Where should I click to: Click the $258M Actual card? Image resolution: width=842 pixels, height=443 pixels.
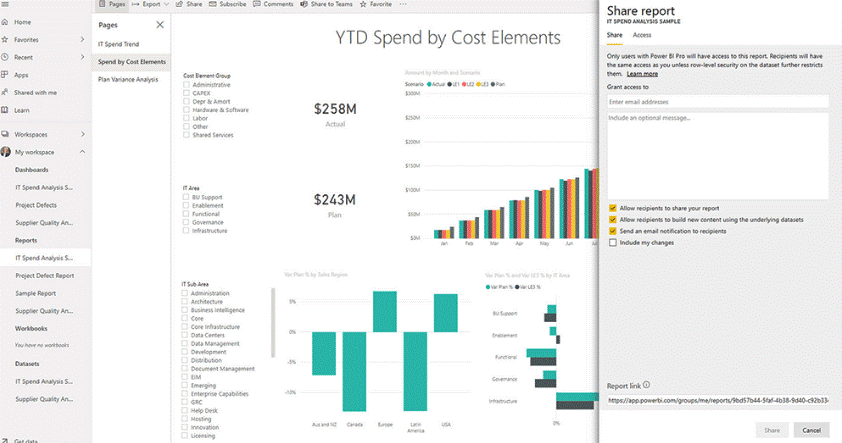pos(335,114)
